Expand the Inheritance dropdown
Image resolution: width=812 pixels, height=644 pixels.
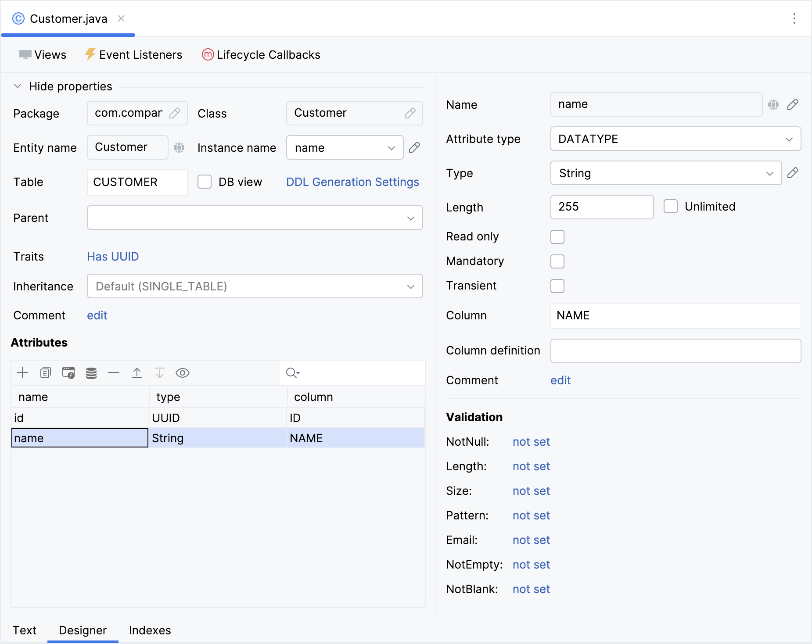255,286
